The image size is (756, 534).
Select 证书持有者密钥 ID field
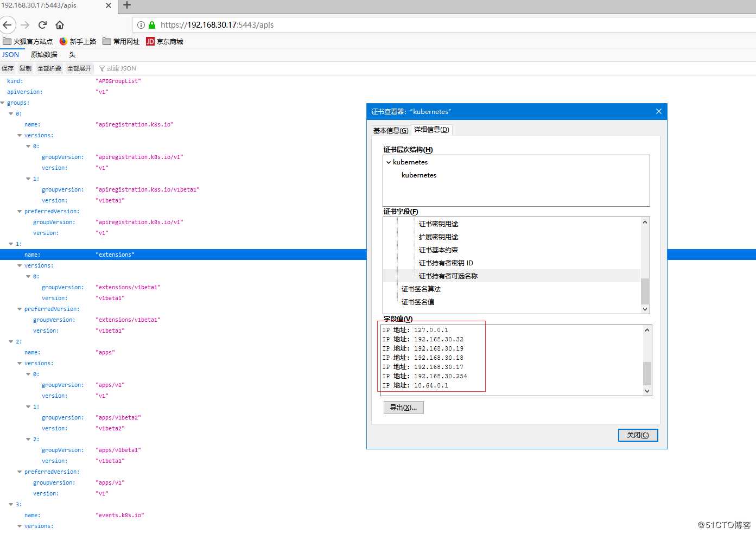(446, 263)
